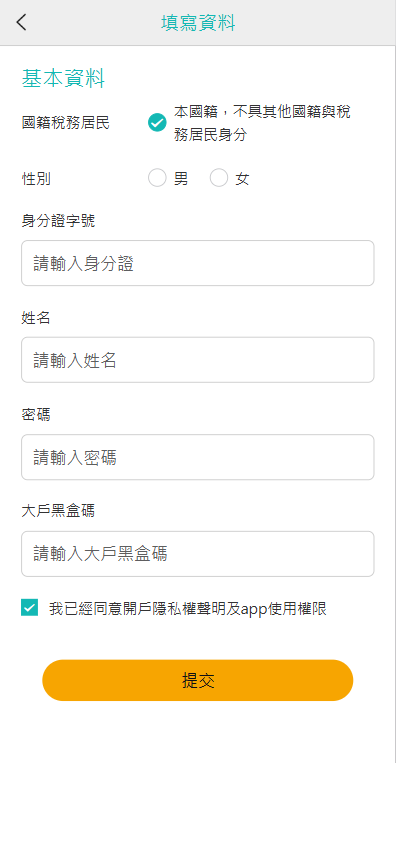Tap the 性別 field label

pyautogui.click(x=36, y=179)
